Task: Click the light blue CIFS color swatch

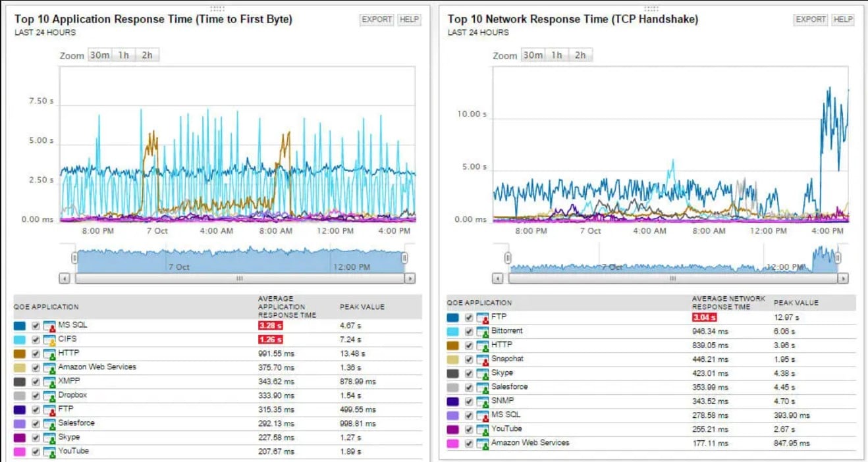Action: coord(20,340)
